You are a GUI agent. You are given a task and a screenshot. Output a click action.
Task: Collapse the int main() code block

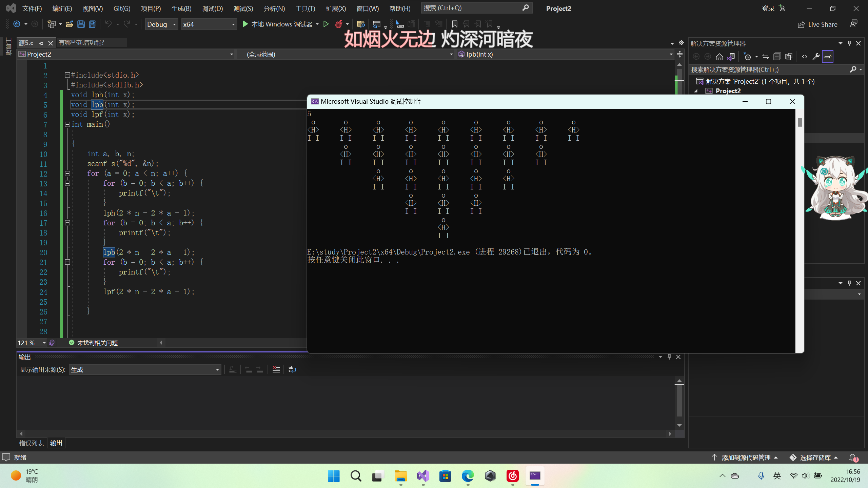point(67,124)
